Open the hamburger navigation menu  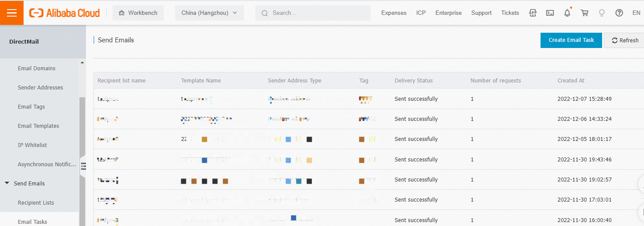pos(12,13)
